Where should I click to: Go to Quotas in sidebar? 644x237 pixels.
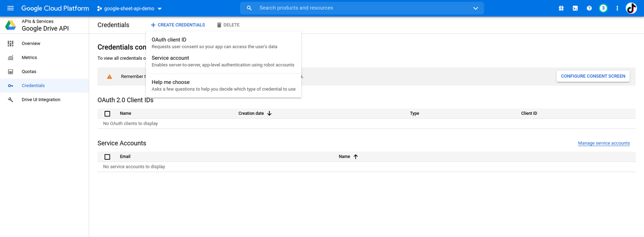[29, 72]
